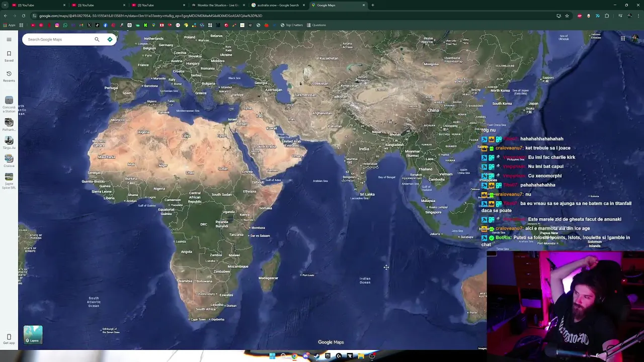Open the Șapte Spice SRL recent thumbnail
This screenshot has width=644, height=362.
point(9,176)
